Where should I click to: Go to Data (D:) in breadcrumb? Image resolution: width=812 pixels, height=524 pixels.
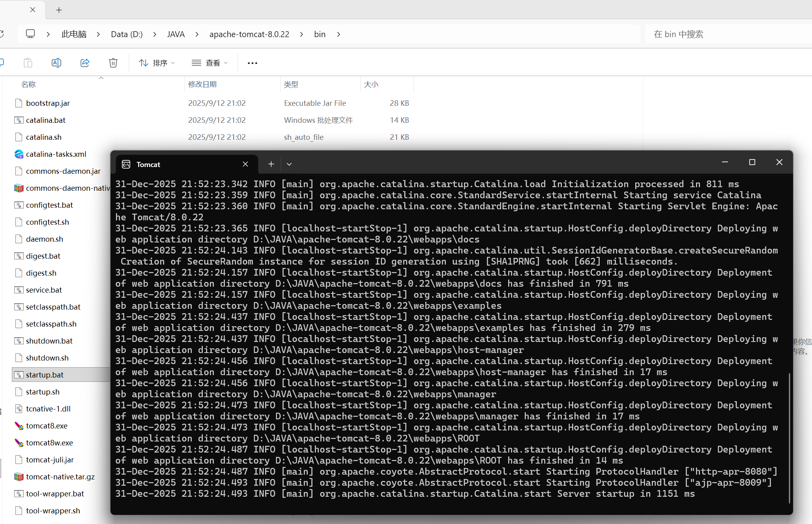127,34
